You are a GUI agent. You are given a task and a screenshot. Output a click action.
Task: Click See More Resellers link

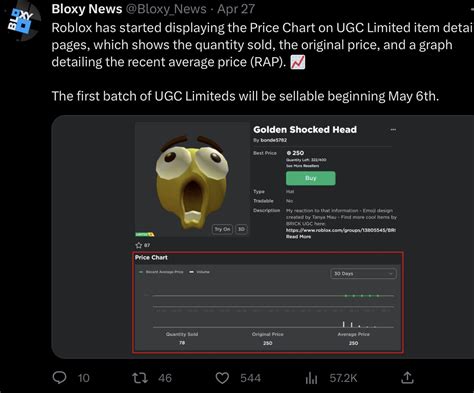tap(303, 166)
